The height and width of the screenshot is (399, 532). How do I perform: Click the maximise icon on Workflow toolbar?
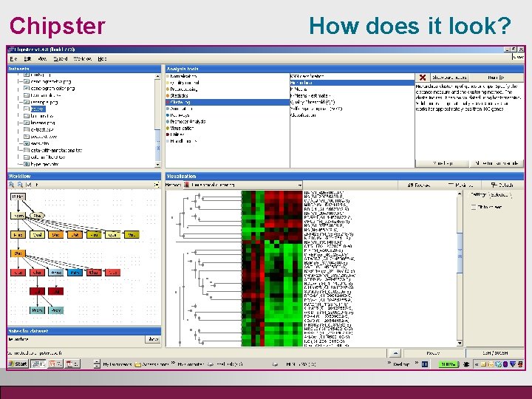pyautogui.click(x=157, y=185)
